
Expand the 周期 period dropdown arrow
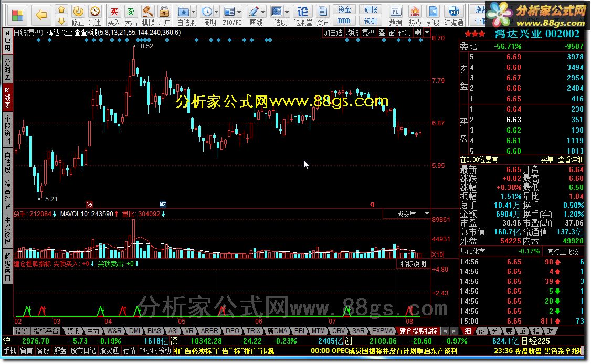[x=216, y=12]
